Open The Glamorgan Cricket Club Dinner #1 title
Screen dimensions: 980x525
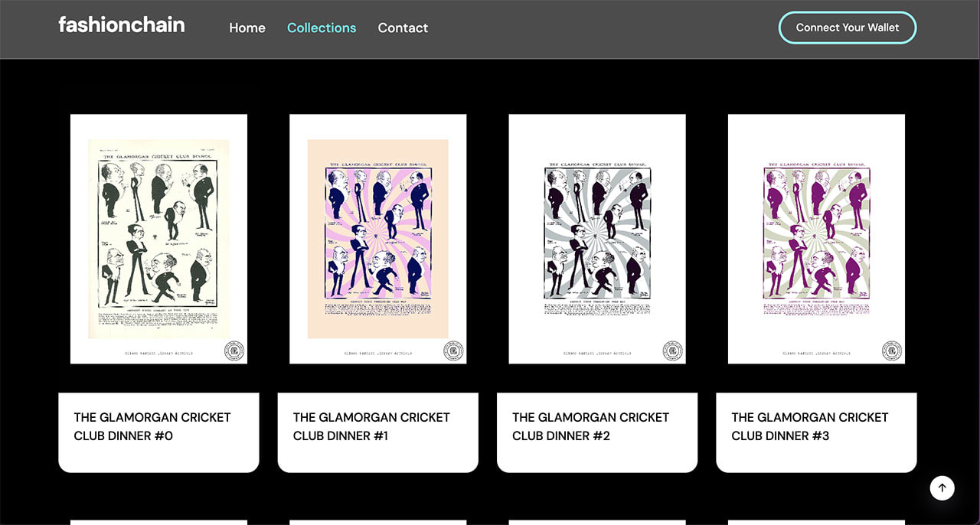(371, 426)
